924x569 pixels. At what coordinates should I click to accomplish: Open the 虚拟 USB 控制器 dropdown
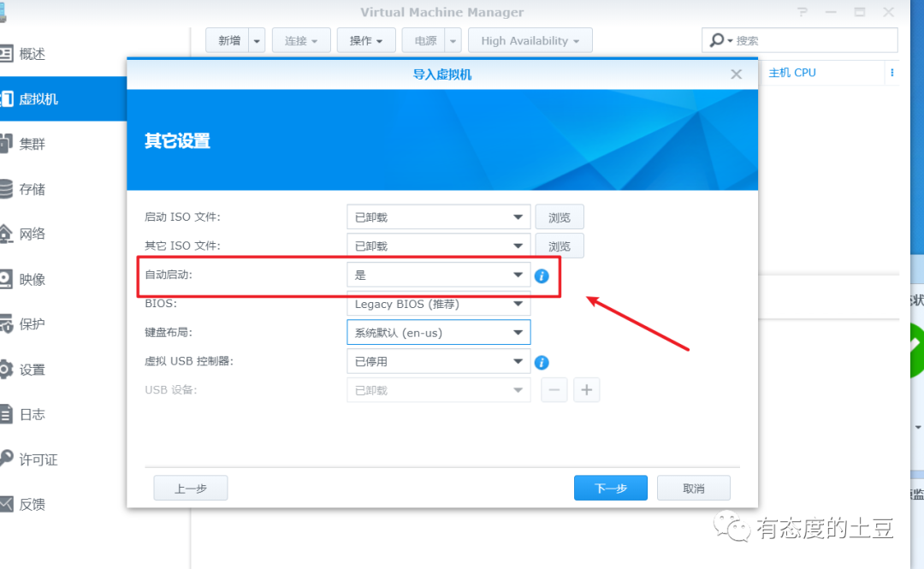pos(438,361)
